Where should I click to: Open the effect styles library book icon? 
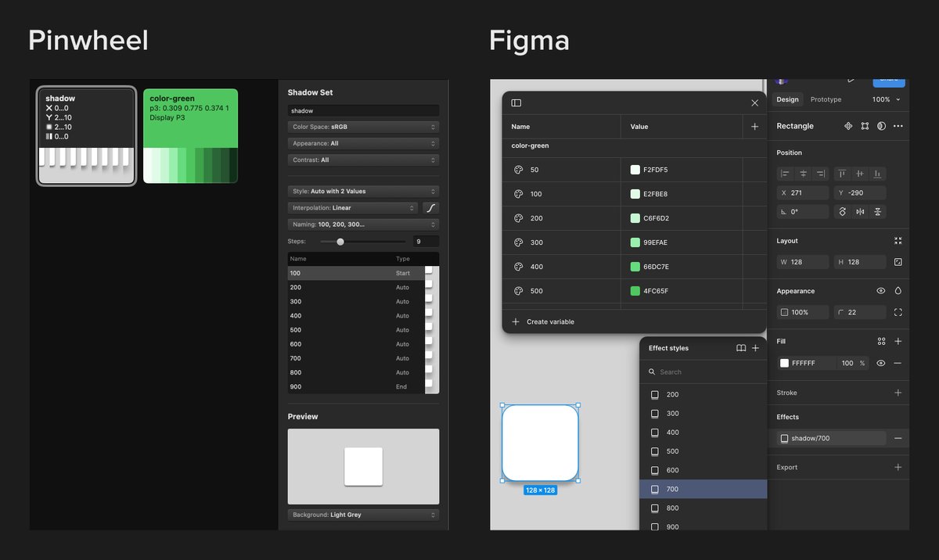click(x=741, y=348)
